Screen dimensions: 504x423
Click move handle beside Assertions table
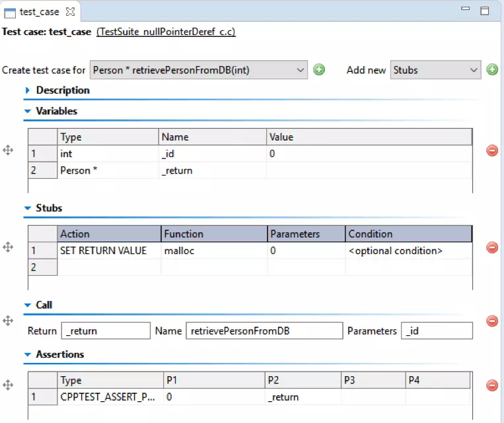(x=9, y=384)
